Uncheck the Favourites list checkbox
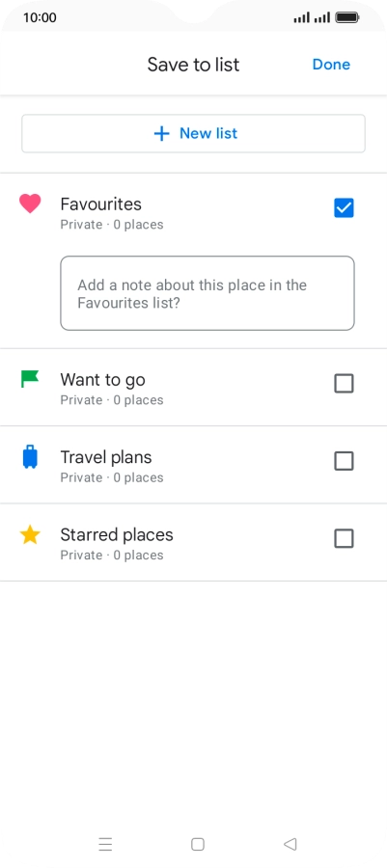This screenshot has width=387, height=868. point(344,208)
